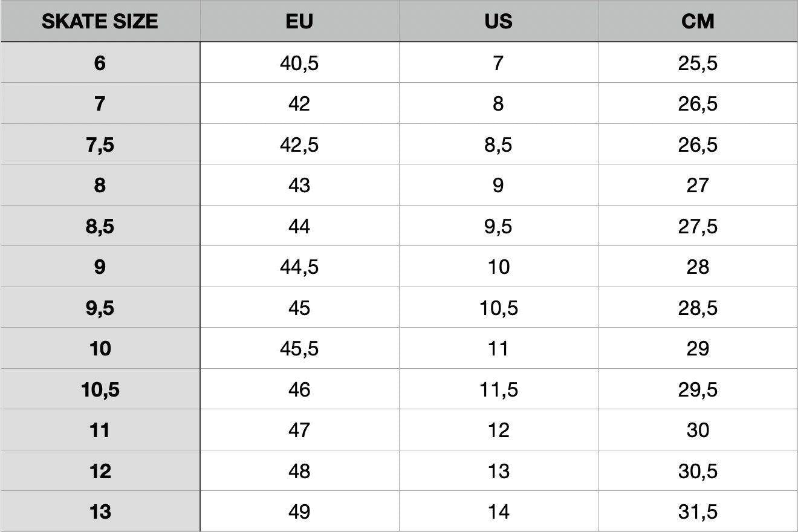Select skate size 7,5 row label
The image size is (798, 532).
100,145
